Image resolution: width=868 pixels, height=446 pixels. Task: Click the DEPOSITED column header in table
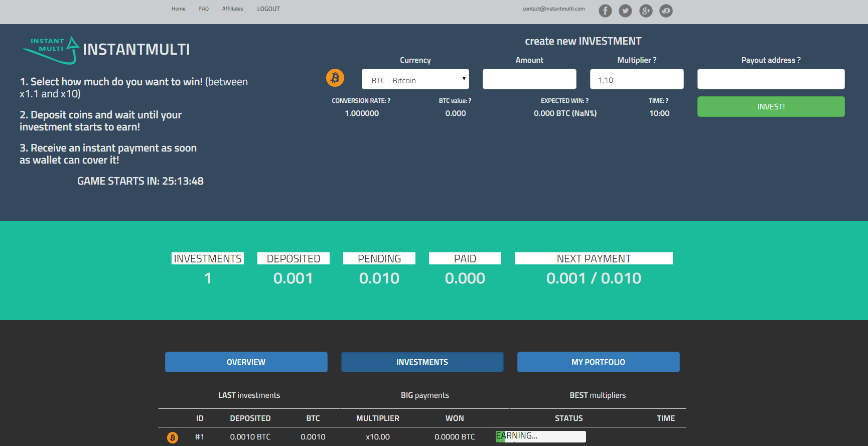click(250, 418)
